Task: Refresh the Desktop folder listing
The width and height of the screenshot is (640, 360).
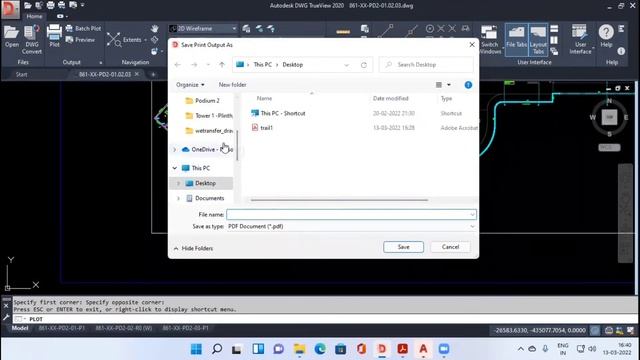Action: point(364,65)
